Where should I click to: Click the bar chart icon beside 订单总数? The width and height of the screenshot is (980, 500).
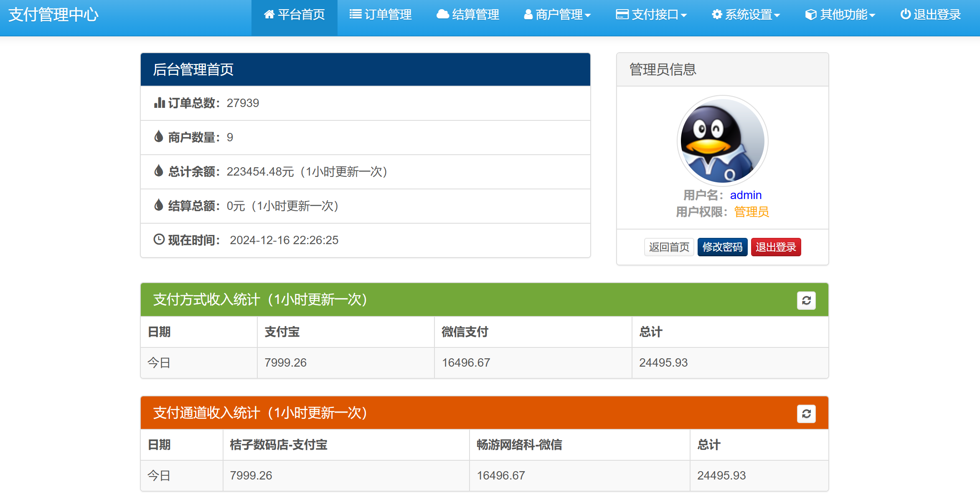coord(159,103)
